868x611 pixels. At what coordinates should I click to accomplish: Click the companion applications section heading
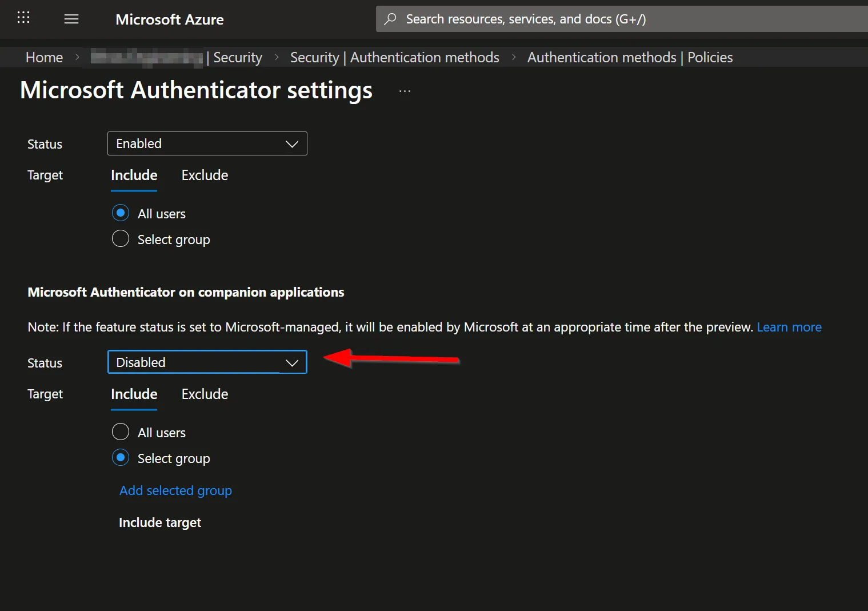(186, 293)
